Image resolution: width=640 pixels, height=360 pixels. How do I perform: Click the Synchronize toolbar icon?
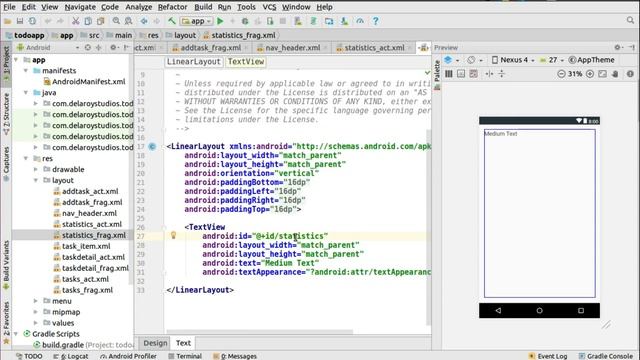[x=32, y=21]
